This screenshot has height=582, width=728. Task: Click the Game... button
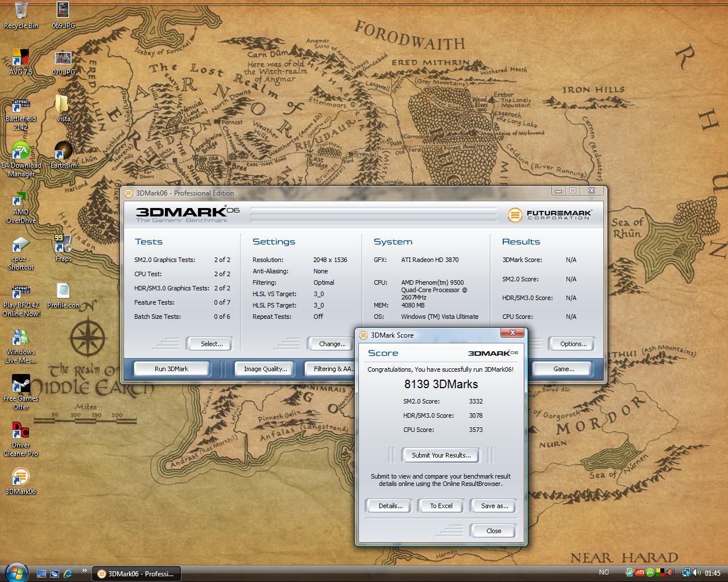pos(564,369)
